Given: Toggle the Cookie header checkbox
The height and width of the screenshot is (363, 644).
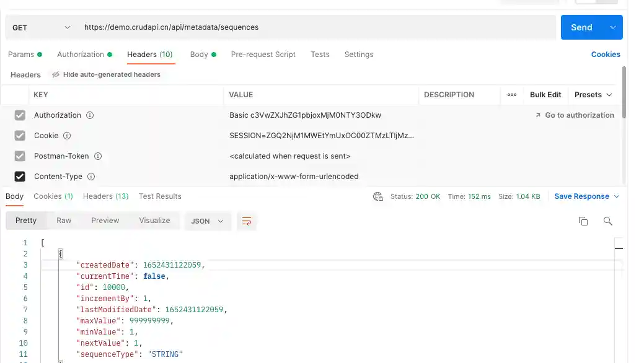Looking at the screenshot, I should point(20,136).
